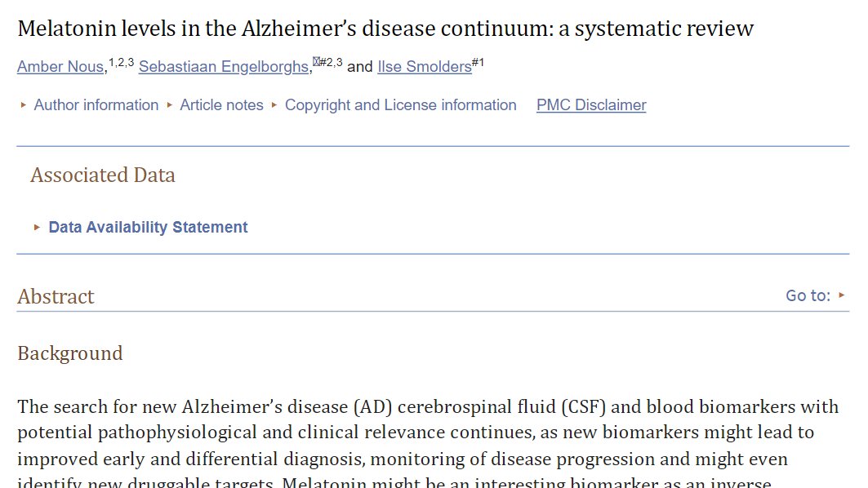Click superscript #1 after Ilse Smolders
Image resolution: width=868 pixels, height=488 pixels.
pyautogui.click(x=479, y=61)
